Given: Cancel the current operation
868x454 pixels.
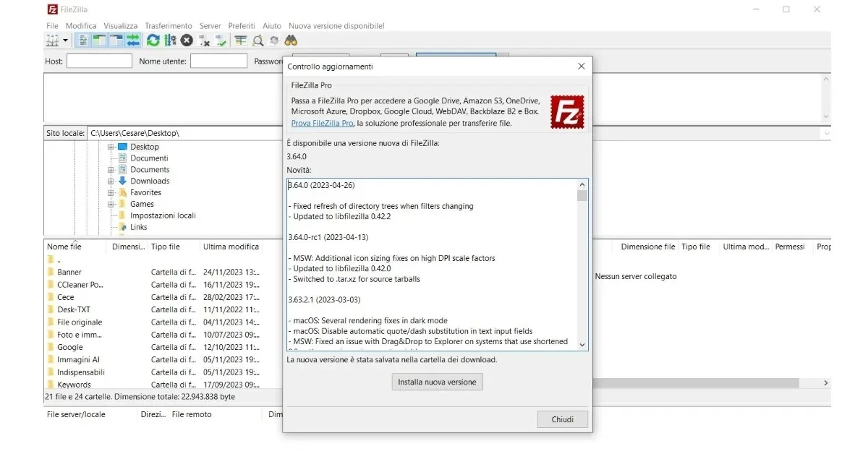Looking at the screenshot, I should [x=187, y=40].
